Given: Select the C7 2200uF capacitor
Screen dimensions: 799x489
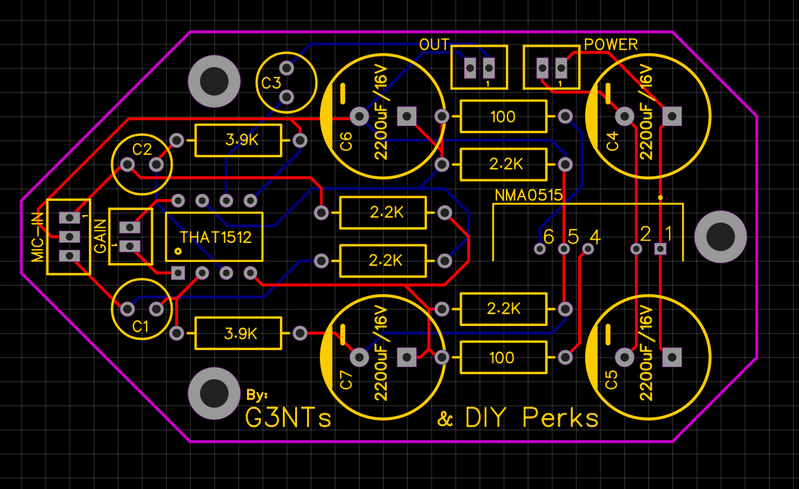Looking at the screenshot, I should click(380, 358).
